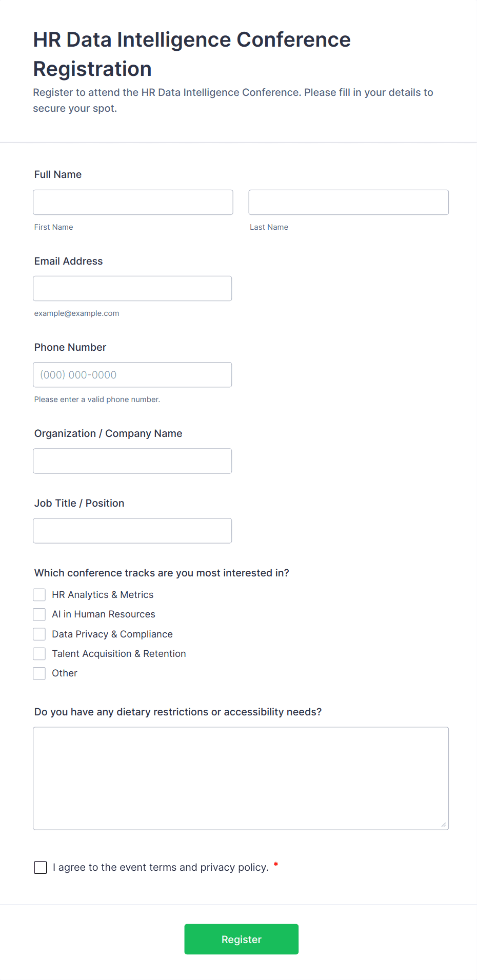Check the HR Analytics & Metrics checkbox
Screen dimensions: 477x980
click(39, 595)
